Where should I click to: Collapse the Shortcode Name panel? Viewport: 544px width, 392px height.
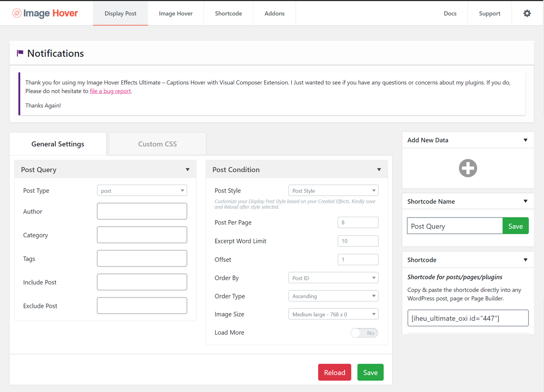point(526,201)
